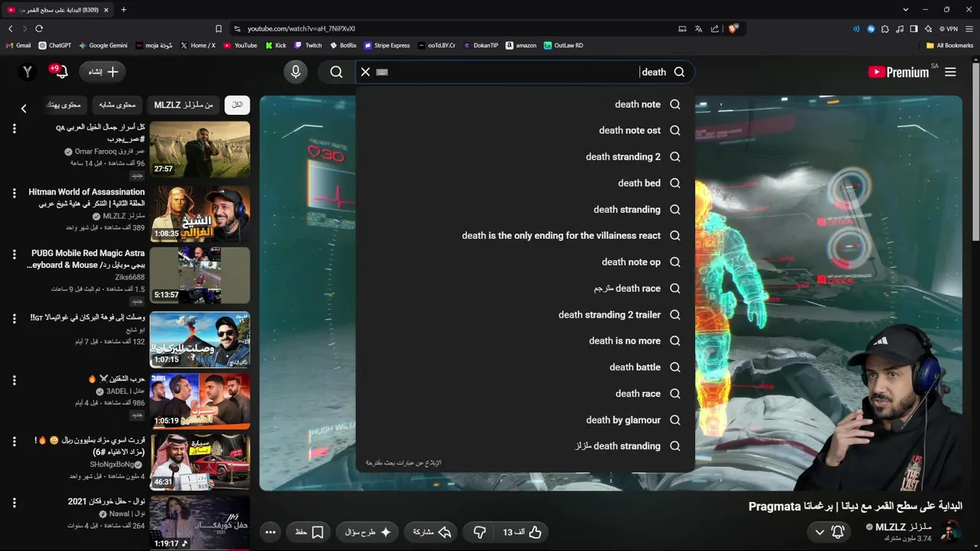The image size is (980, 551).
Task: Dislike the video with thumbs down
Action: pyautogui.click(x=479, y=532)
